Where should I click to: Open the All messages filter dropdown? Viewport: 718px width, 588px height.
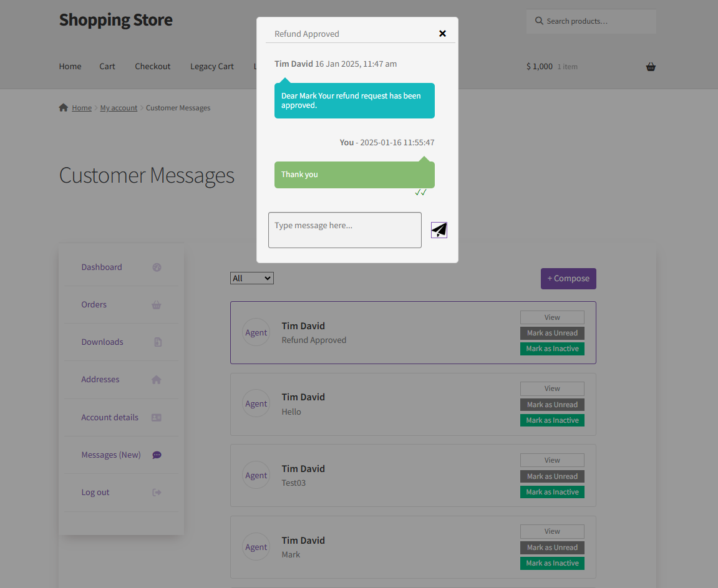[252, 278]
